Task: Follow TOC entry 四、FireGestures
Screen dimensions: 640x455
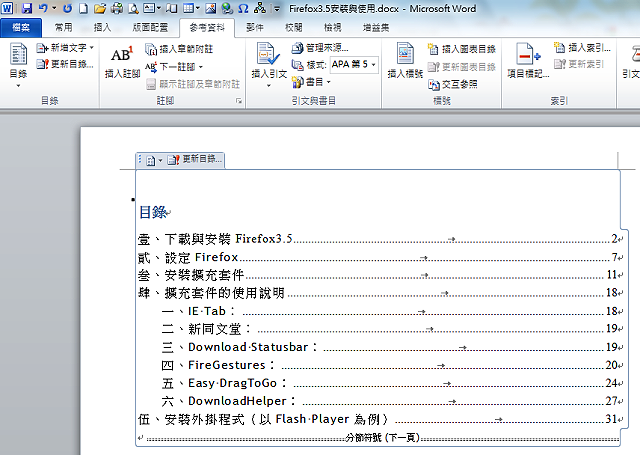Action: coord(389,365)
